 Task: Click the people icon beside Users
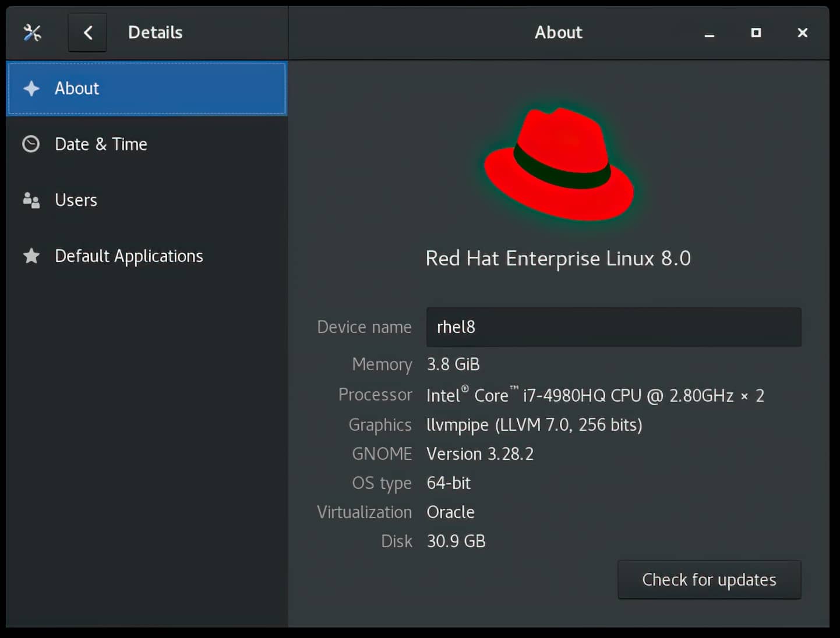pos(31,200)
